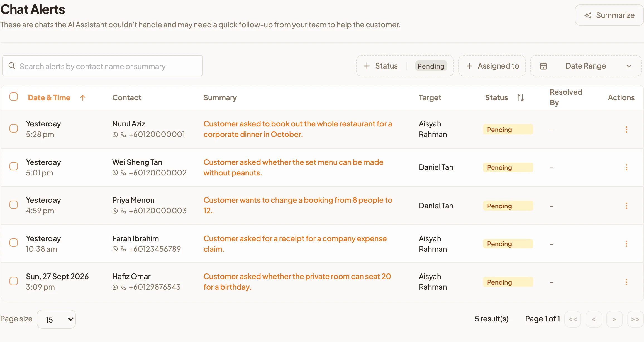
Task: Click the phone icon beside +60123456789
Action: click(x=123, y=249)
